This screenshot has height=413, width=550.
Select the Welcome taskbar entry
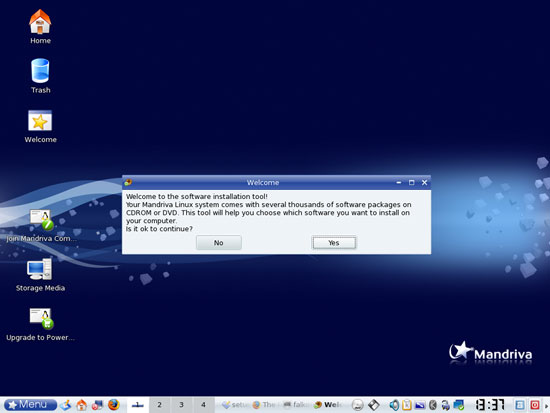tap(328, 405)
